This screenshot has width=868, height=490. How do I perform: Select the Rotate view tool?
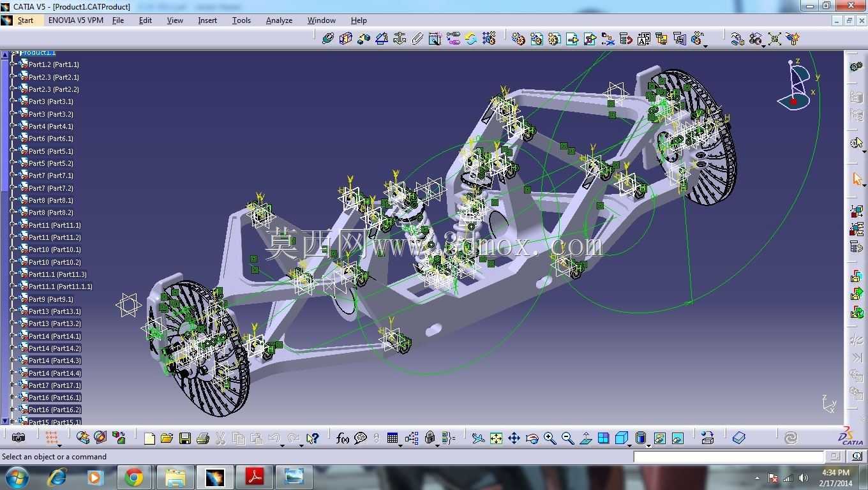[532, 438]
